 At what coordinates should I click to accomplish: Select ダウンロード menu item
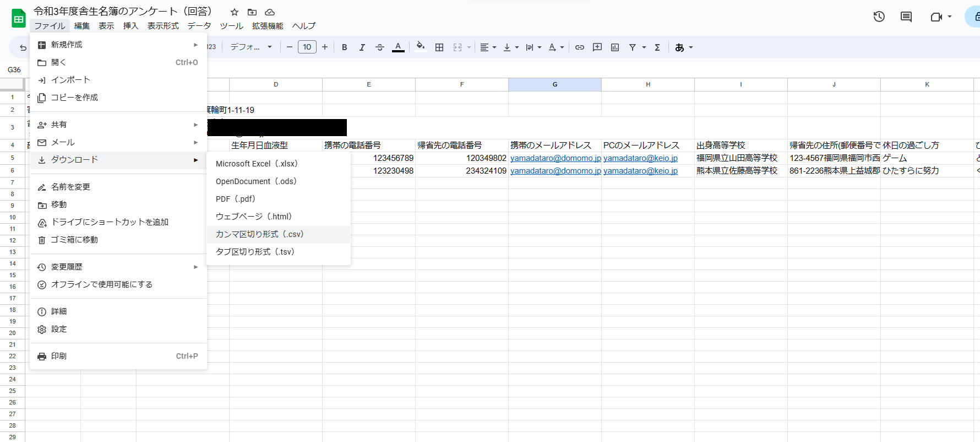[x=118, y=160]
